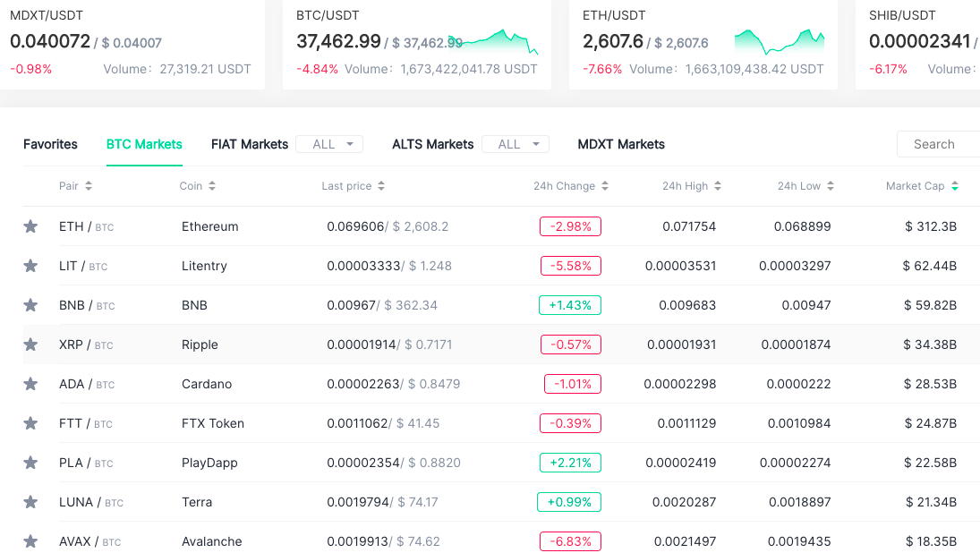The height and width of the screenshot is (553, 980).
Task: Star the BNB / BTC pair
Action: point(30,305)
